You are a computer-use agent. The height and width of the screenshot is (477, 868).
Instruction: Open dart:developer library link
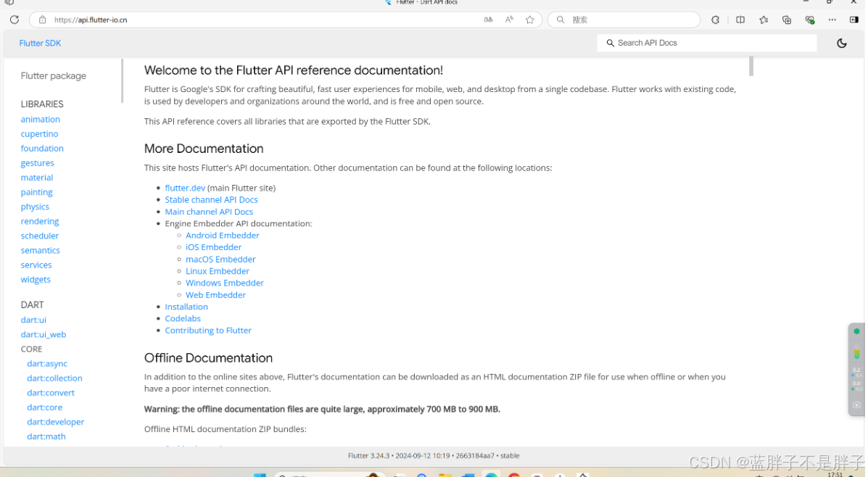(x=55, y=422)
